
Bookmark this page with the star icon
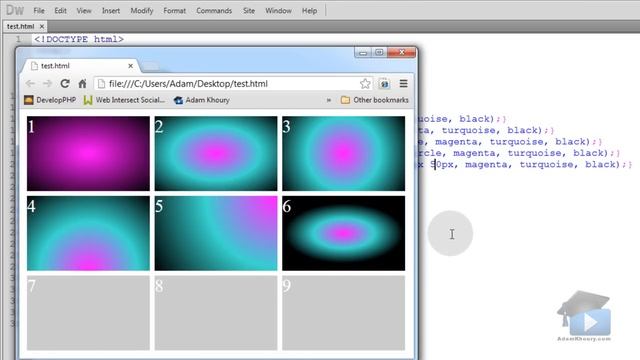[365, 84]
